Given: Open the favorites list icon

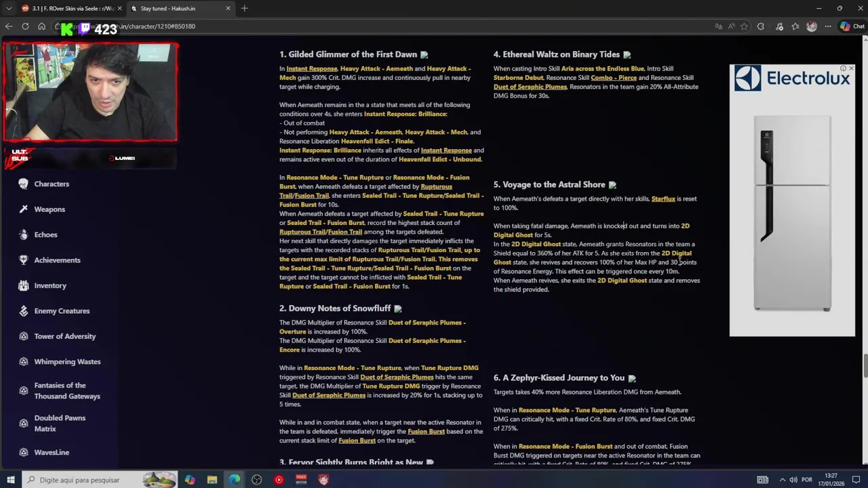Looking at the screenshot, I should (x=795, y=26).
